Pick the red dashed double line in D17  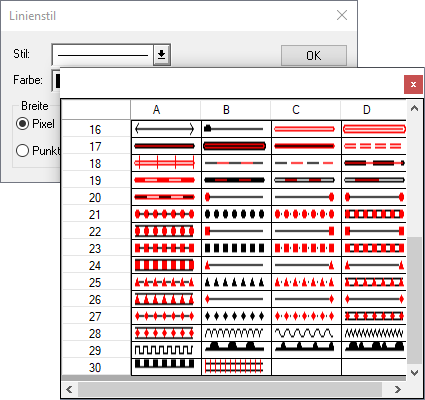[374, 146]
